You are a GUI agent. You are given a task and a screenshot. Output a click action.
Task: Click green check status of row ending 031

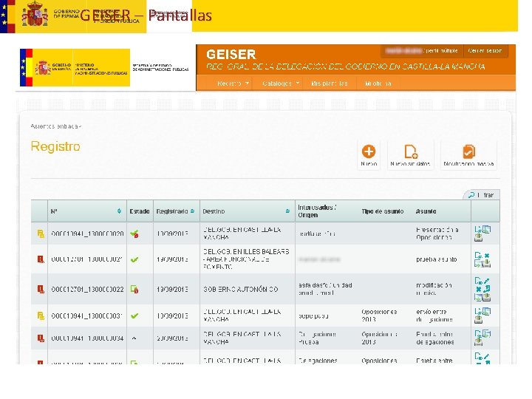tap(134, 316)
